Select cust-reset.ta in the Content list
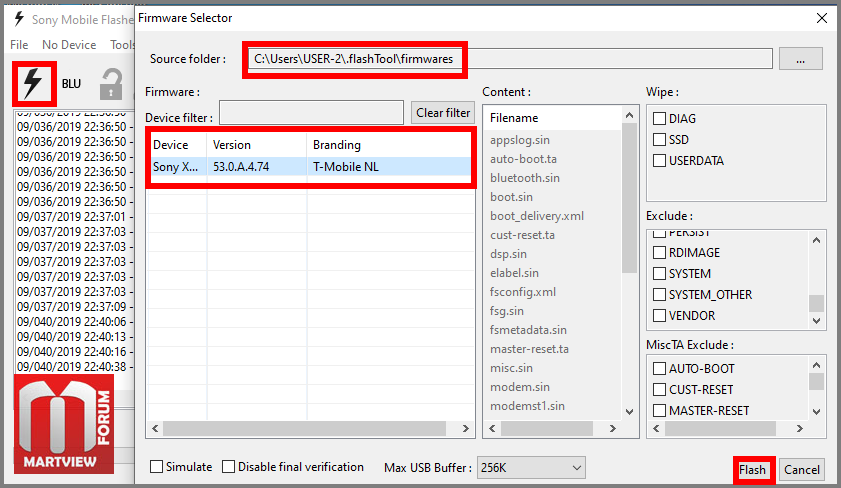 522,235
